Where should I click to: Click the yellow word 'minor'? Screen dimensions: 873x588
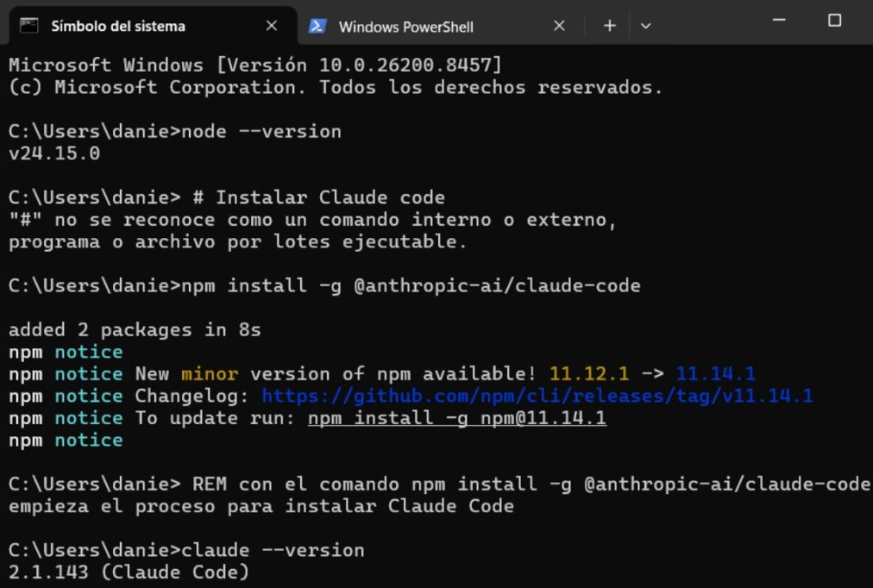[210, 374]
